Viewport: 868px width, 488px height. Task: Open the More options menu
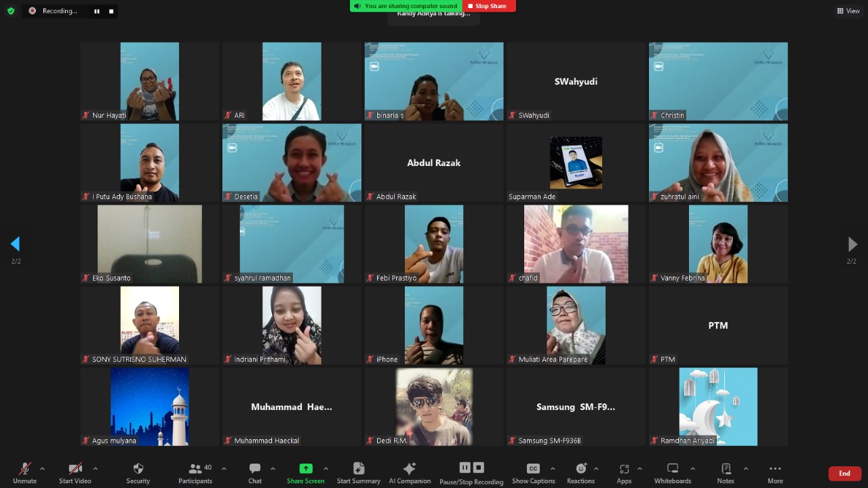point(775,472)
